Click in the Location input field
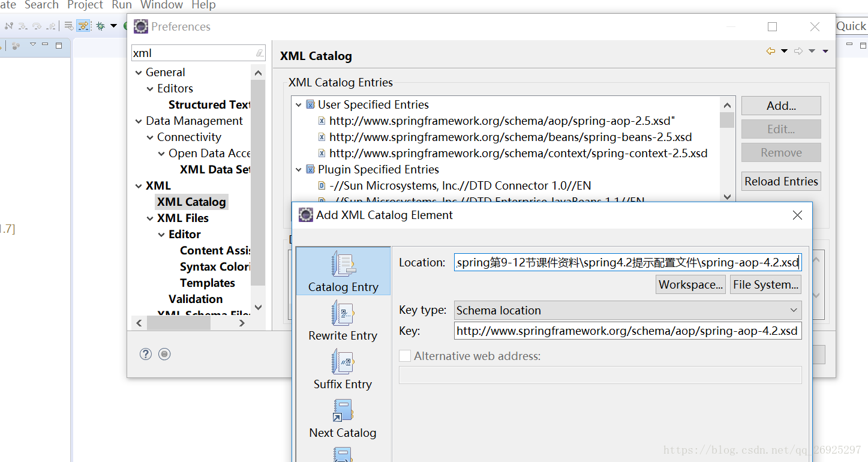The image size is (868, 462). 627,262
